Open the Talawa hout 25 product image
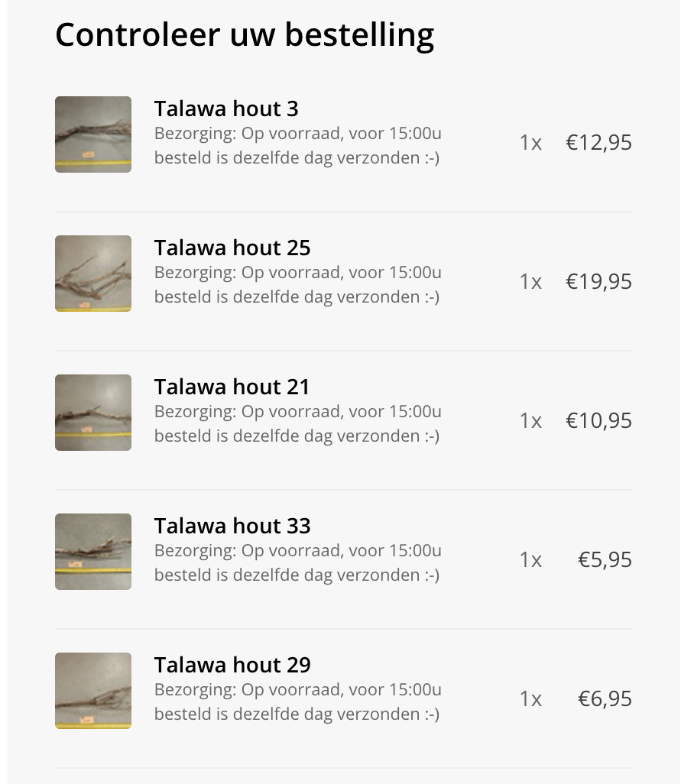694x784 pixels. tap(93, 274)
